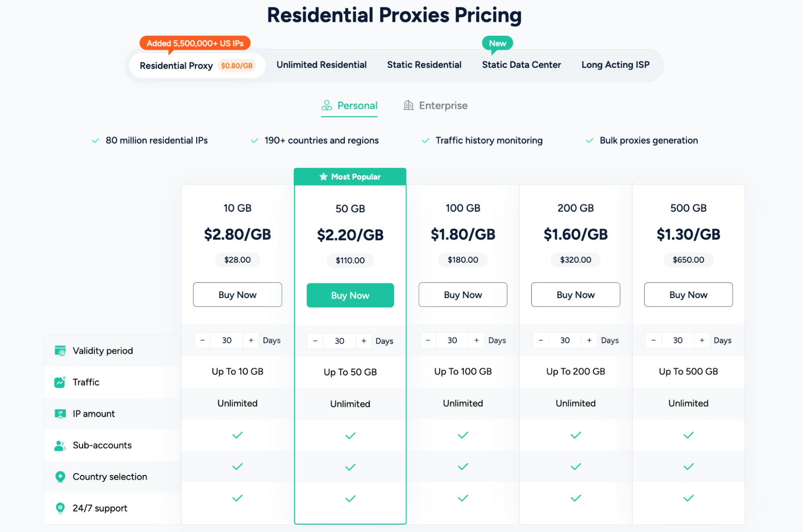Click the Traffic chart icon
The image size is (803, 532).
click(60, 382)
